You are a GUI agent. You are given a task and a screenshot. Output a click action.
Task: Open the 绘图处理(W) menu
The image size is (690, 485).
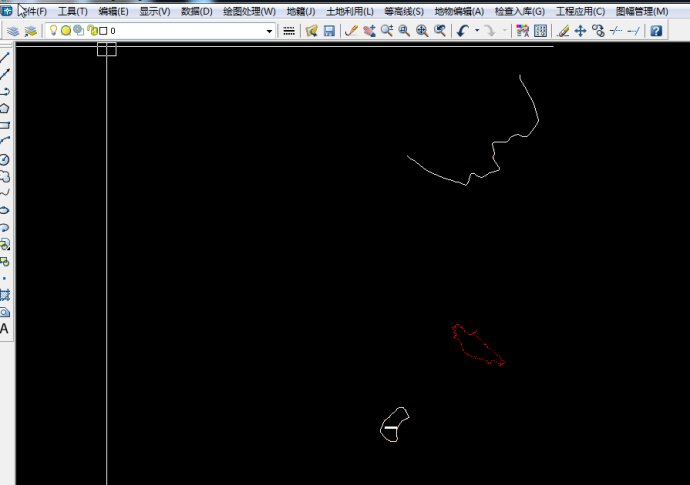click(x=249, y=11)
